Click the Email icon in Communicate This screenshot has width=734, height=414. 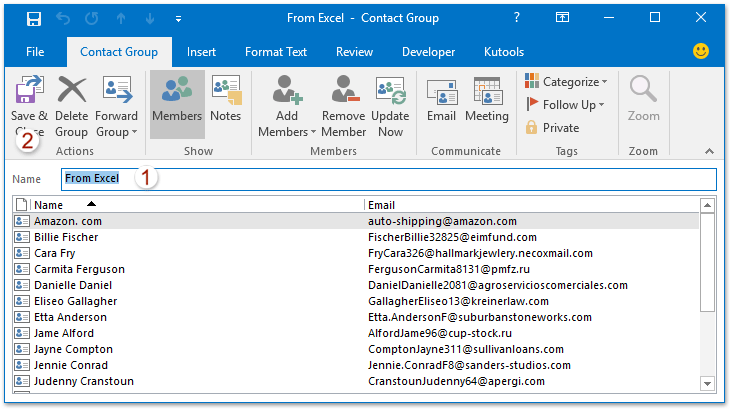click(x=441, y=93)
